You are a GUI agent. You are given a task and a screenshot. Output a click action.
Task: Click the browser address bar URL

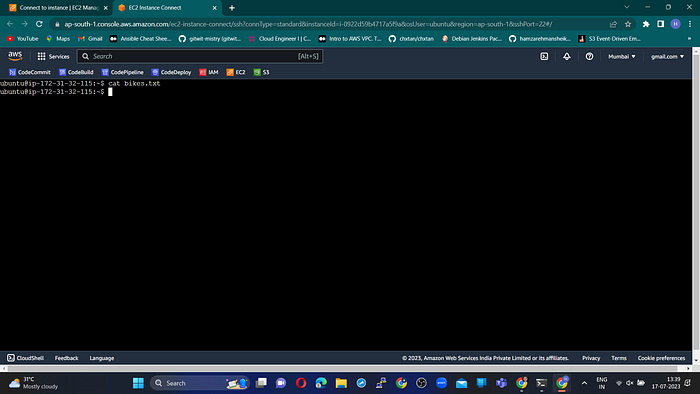coord(308,24)
